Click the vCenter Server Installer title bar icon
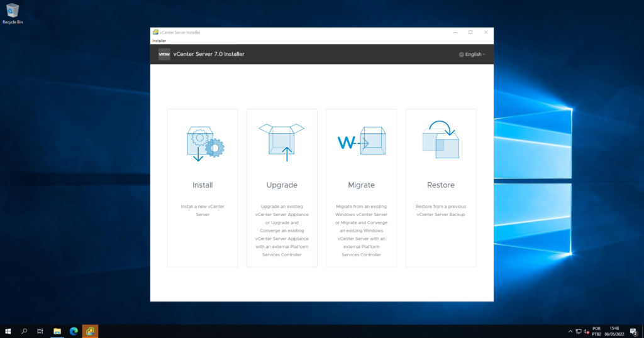644x338 pixels. pos(155,33)
